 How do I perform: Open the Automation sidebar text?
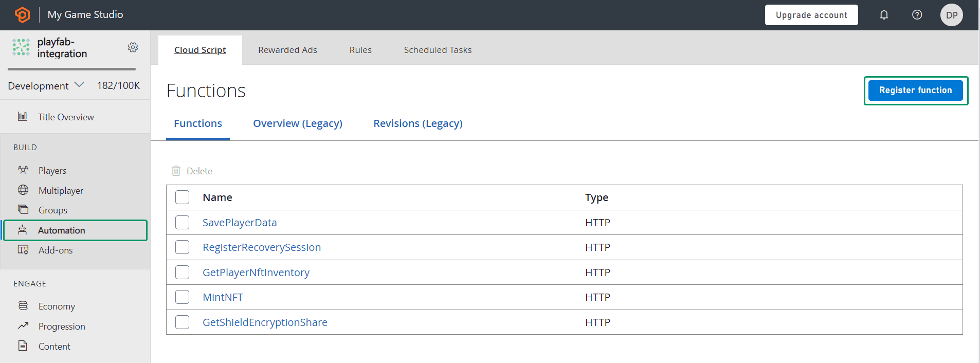pyautogui.click(x=62, y=230)
